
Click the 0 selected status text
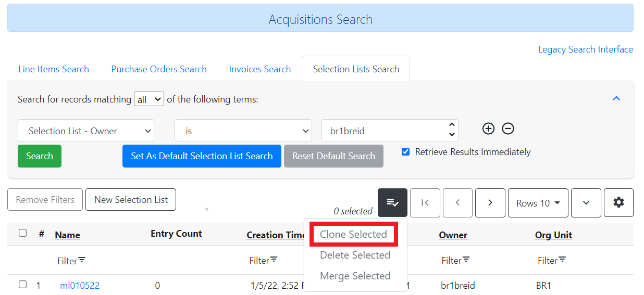pos(353,211)
